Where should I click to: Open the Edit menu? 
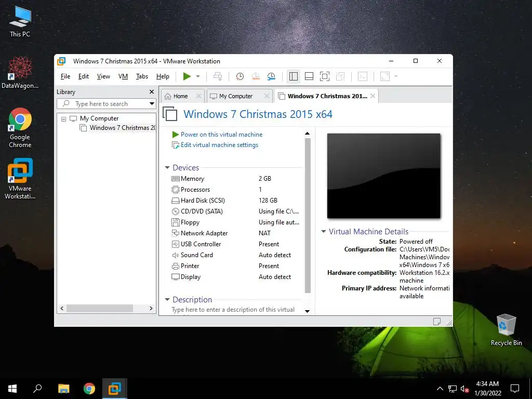(84, 76)
